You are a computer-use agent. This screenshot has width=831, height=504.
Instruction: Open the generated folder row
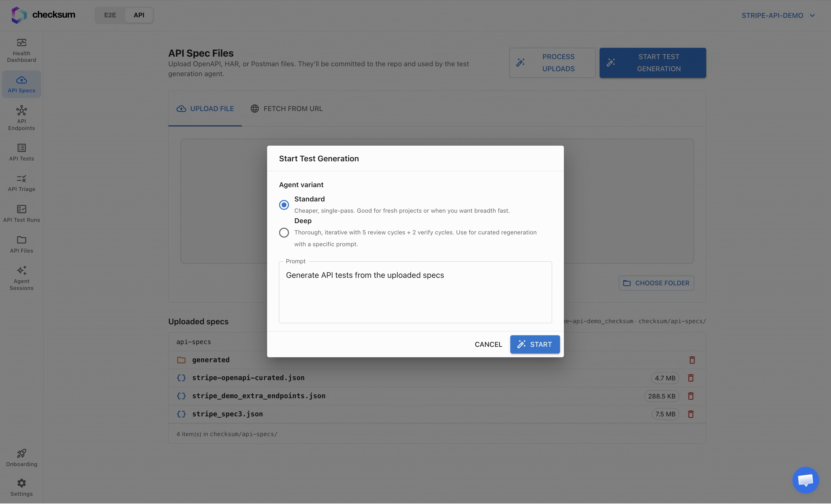[x=437, y=360]
